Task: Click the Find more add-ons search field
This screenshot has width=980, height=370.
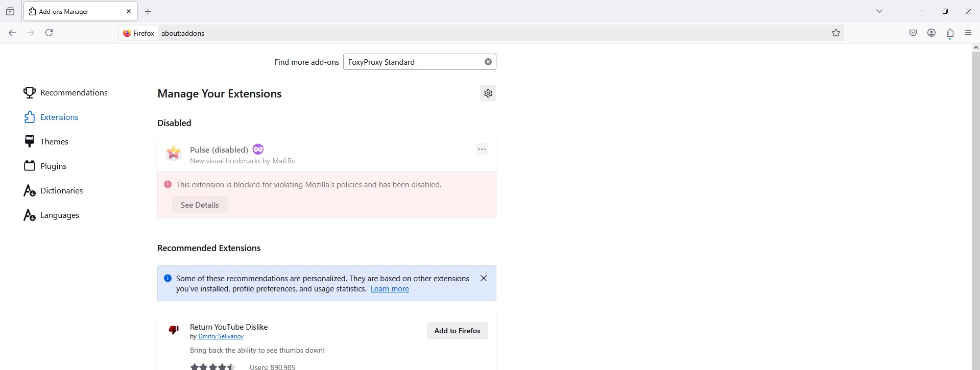Action: pos(413,62)
